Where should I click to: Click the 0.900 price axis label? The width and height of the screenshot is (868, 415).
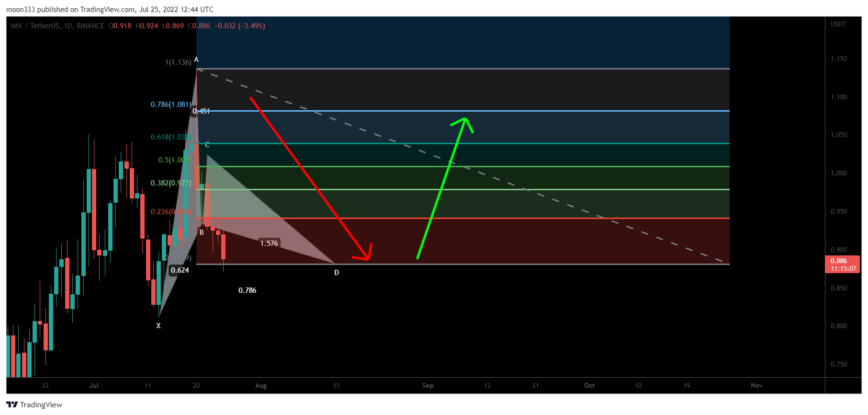coord(838,250)
